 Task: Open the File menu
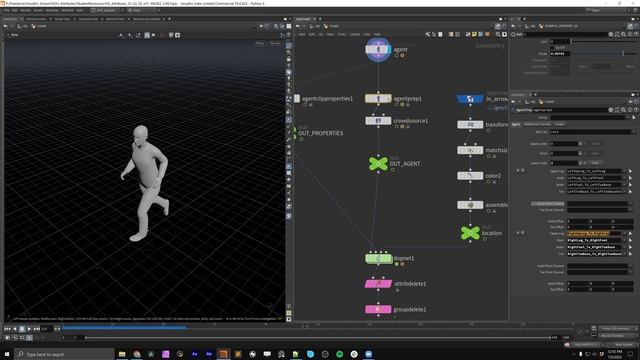[7, 10]
